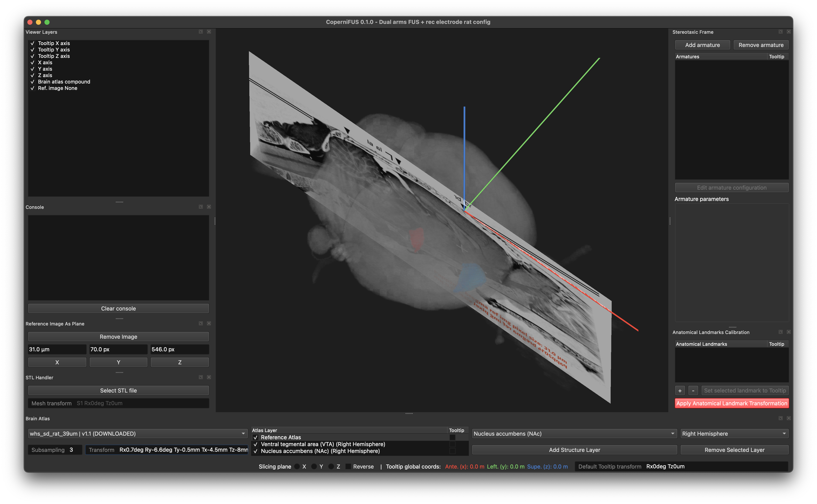Close the Console panel
Image resolution: width=817 pixels, height=504 pixels.
pyautogui.click(x=209, y=207)
